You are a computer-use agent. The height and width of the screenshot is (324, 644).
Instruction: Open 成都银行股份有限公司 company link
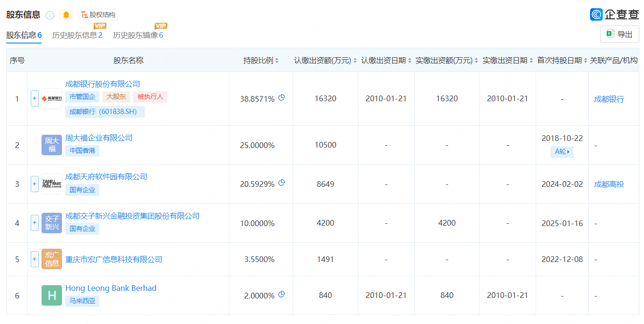tap(103, 84)
